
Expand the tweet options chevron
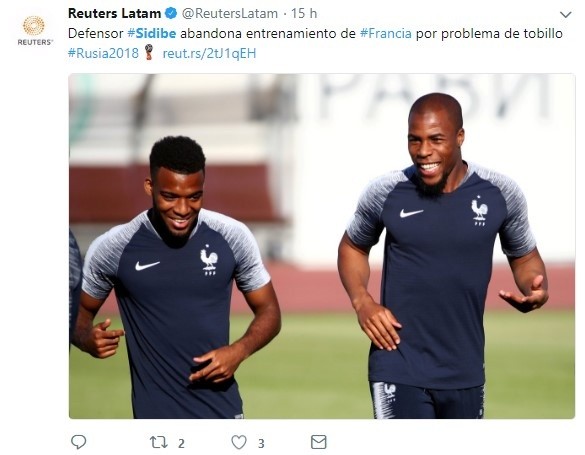point(566,15)
